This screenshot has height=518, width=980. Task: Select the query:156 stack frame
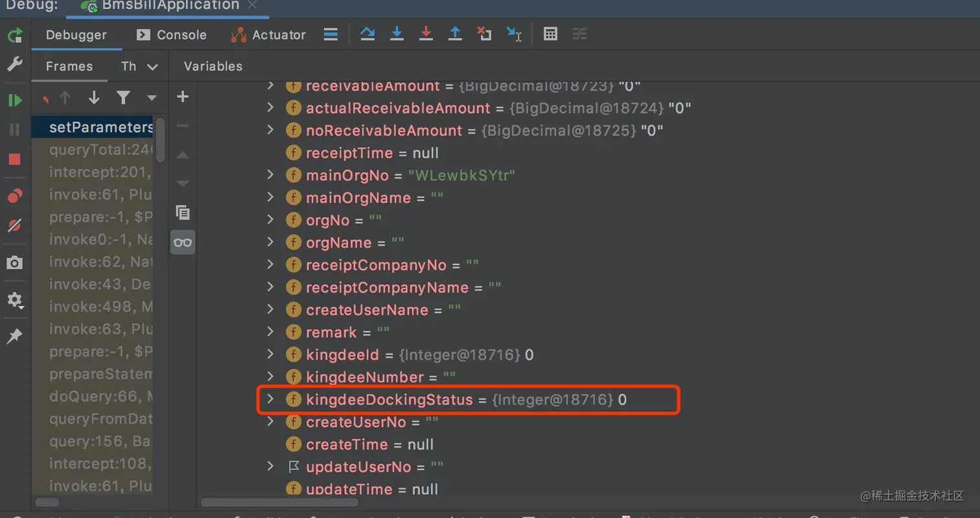click(93, 441)
